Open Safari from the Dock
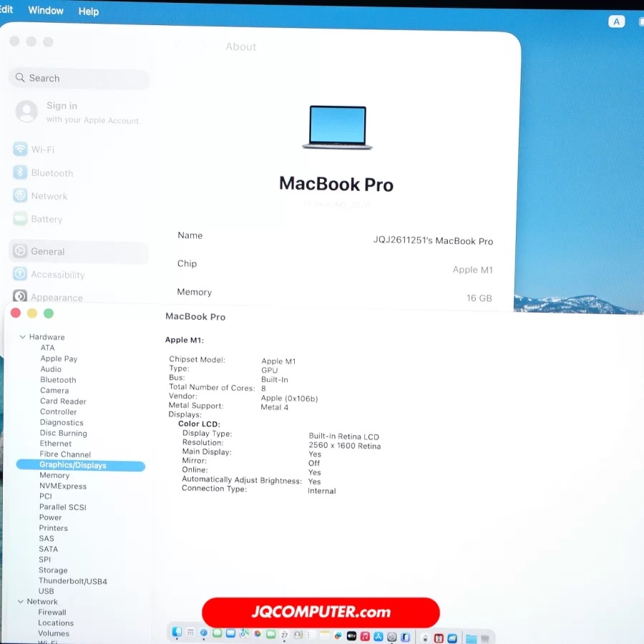644x644 pixels. [204, 633]
